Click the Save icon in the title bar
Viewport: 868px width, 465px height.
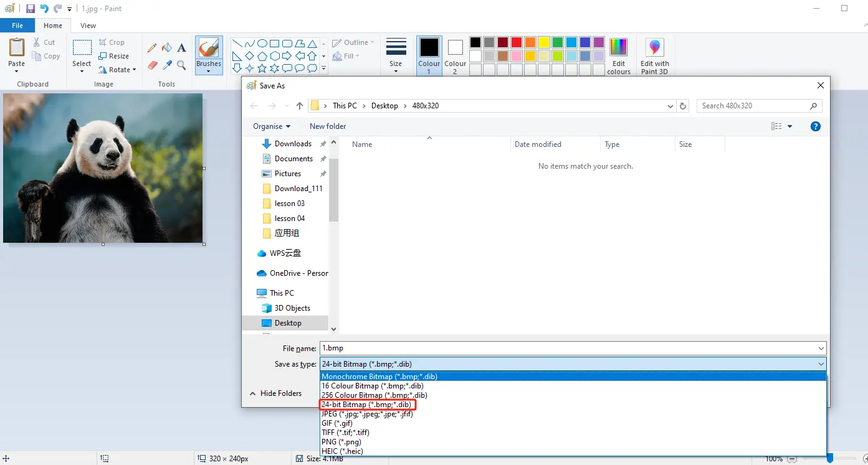[x=30, y=9]
